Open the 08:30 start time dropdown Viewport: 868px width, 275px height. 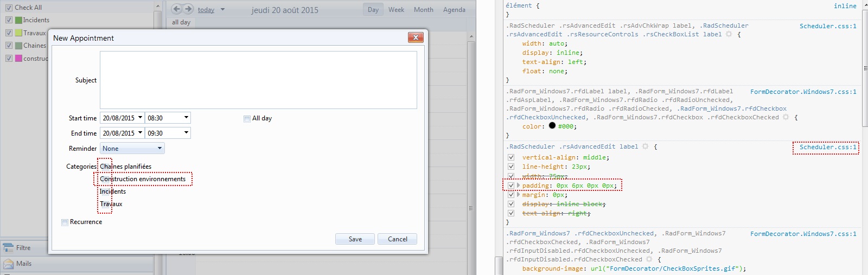point(186,118)
